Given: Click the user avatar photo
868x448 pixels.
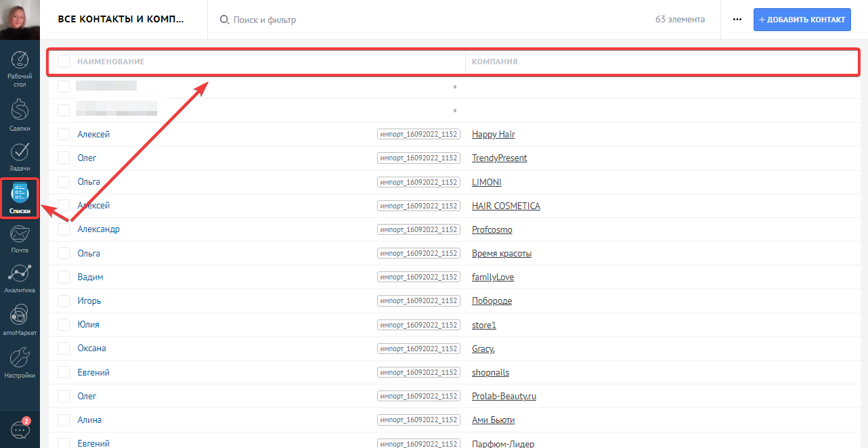Looking at the screenshot, I should (20, 20).
